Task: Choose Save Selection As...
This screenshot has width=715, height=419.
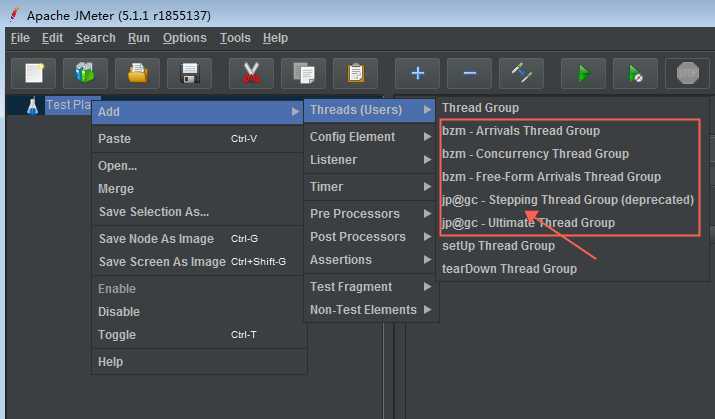Action: click(198, 212)
